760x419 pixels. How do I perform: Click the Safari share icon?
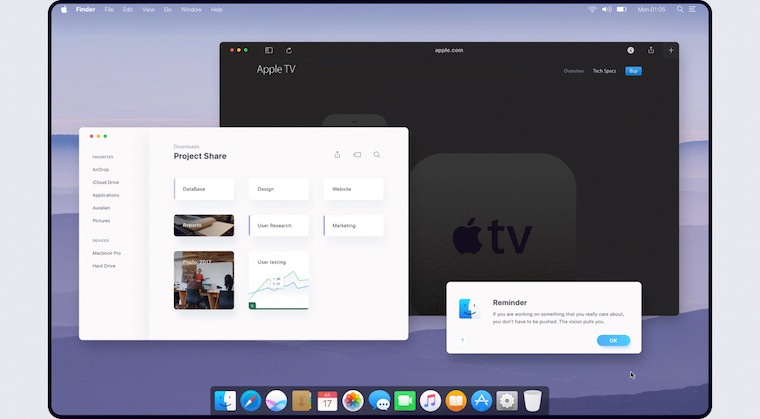click(x=651, y=50)
